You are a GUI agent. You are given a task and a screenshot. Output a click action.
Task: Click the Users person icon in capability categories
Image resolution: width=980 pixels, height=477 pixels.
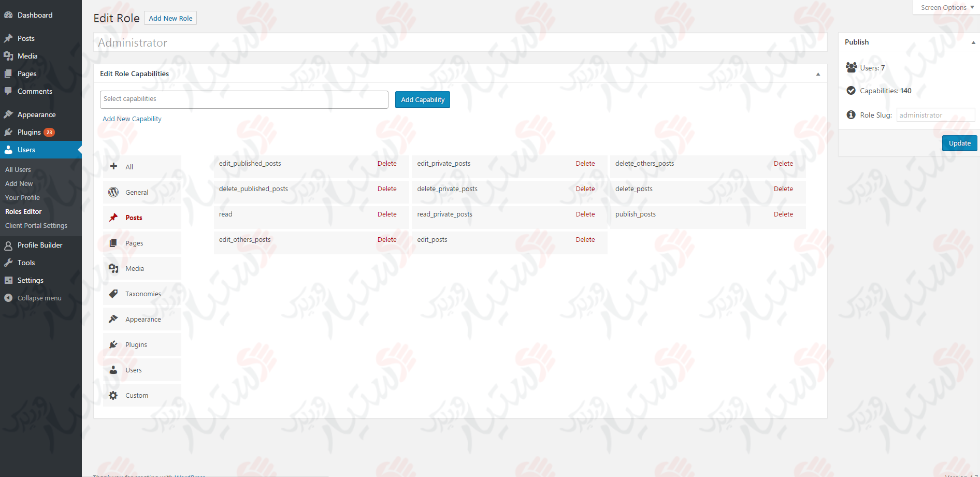tap(114, 370)
